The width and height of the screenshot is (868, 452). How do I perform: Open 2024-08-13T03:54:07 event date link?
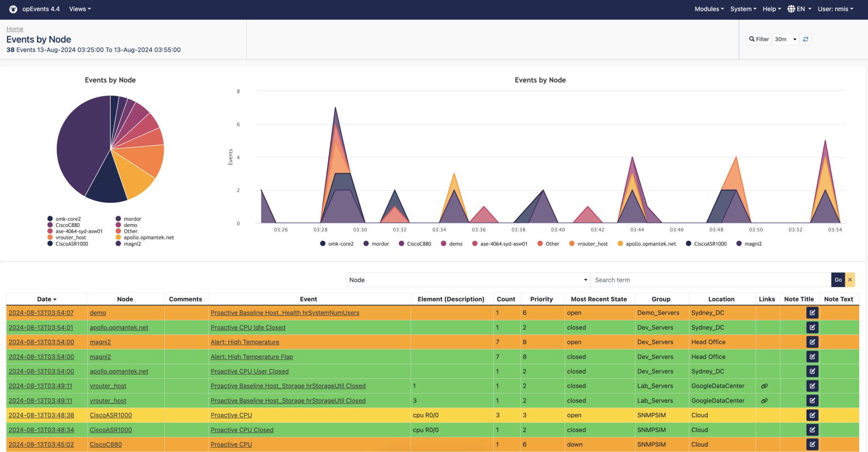click(x=41, y=313)
